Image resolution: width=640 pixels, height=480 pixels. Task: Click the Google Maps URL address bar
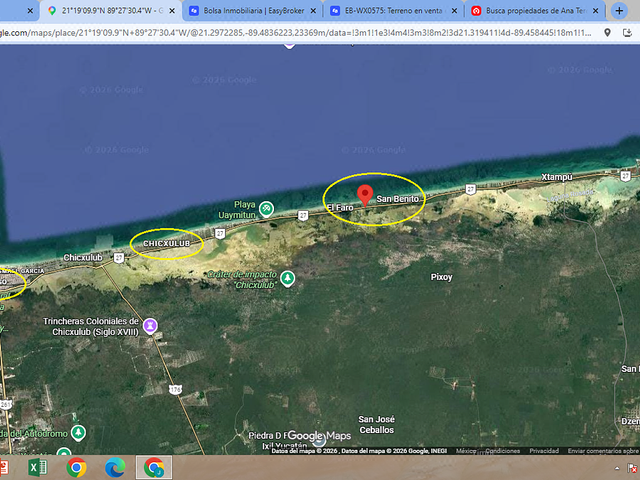coord(296,33)
